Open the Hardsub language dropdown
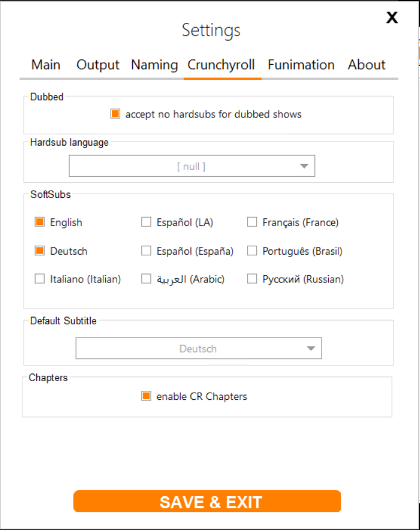This screenshot has height=530, width=420. click(192, 165)
